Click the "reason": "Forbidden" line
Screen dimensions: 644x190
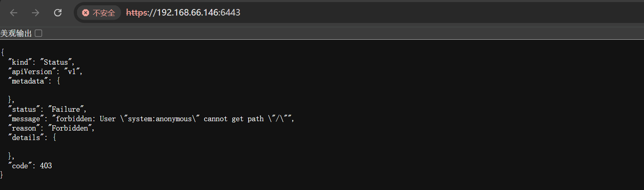[51, 128]
